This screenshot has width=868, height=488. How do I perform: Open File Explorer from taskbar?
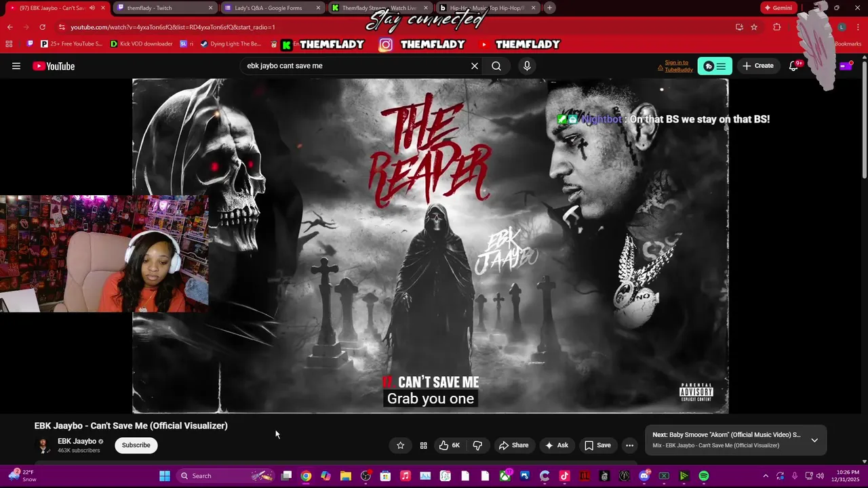tap(346, 476)
